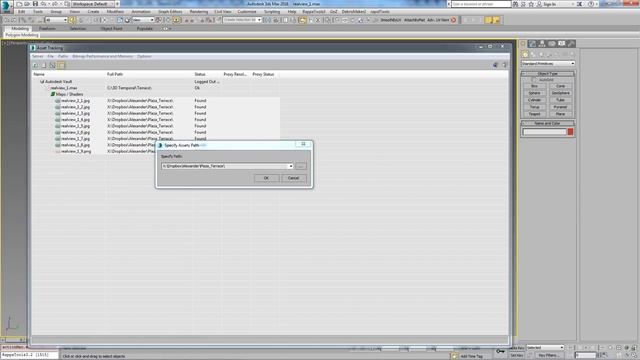Click the red object color swatch

(x=570, y=132)
